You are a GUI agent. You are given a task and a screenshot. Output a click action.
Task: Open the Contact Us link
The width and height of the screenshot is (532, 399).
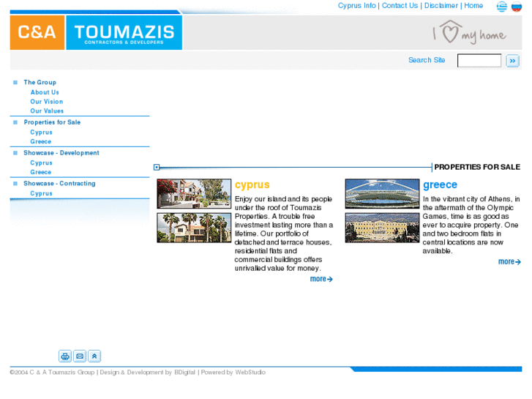click(400, 6)
